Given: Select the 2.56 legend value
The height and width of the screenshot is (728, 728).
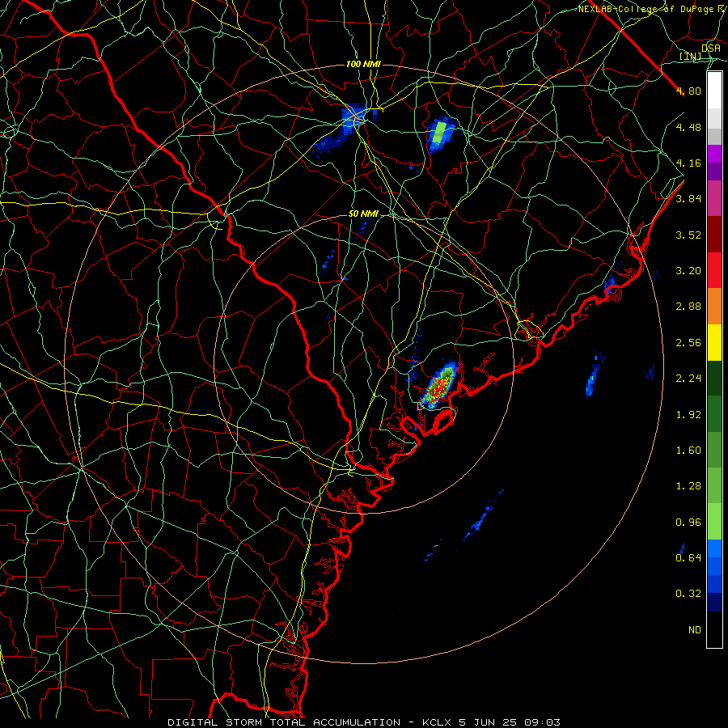Looking at the screenshot, I should point(688,343).
